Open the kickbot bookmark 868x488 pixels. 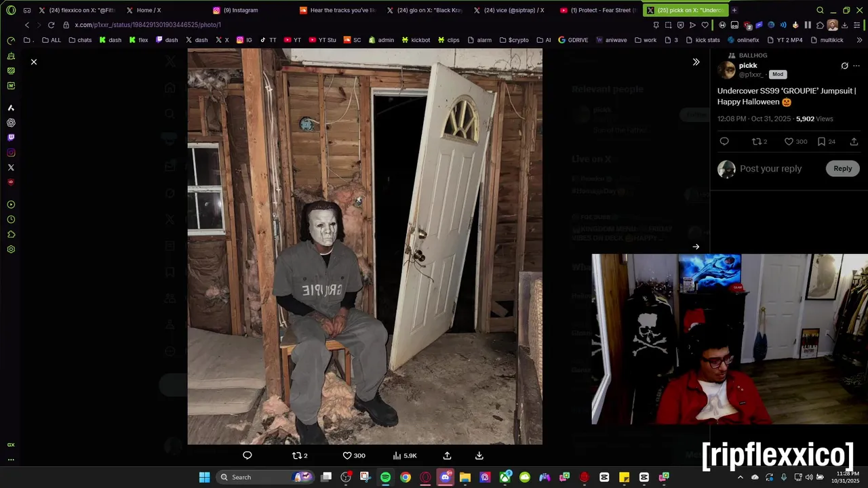click(415, 40)
